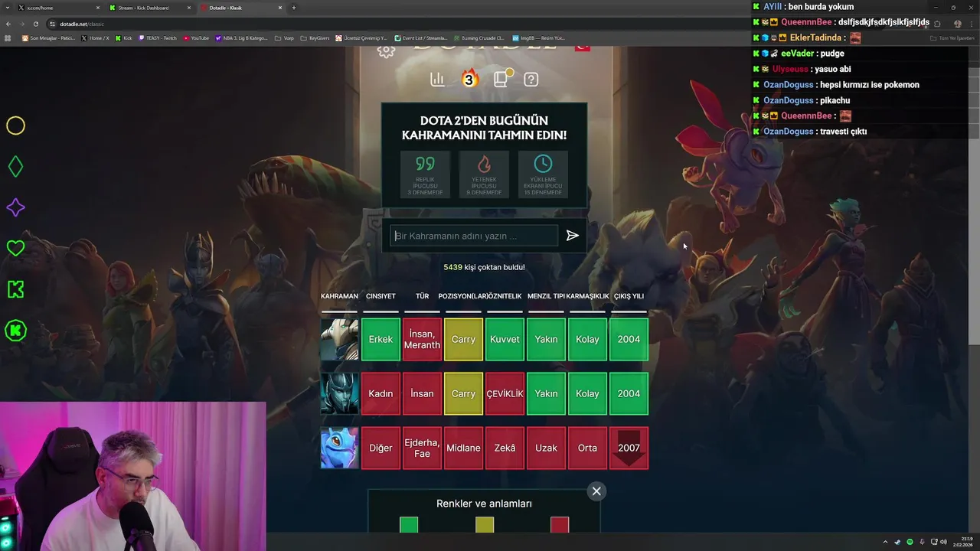Submit guess with the paper plane icon
This screenshot has width=980, height=551.
tap(572, 236)
